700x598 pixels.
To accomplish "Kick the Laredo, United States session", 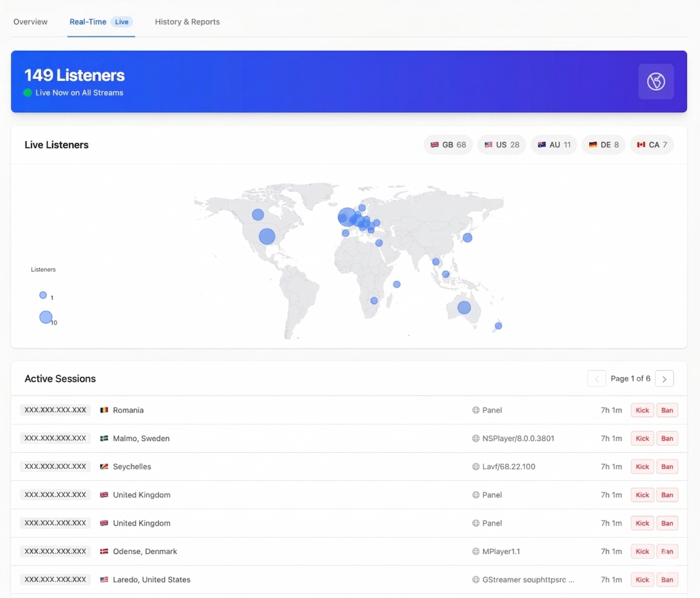I will coord(642,579).
